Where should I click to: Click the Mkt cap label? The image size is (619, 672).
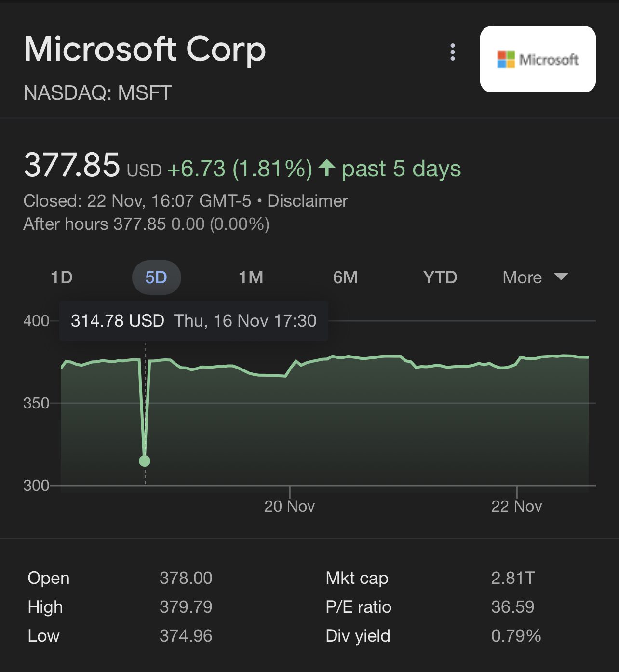[357, 578]
